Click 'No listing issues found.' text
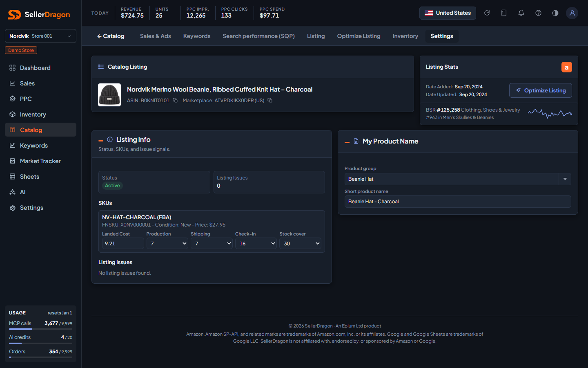This screenshot has height=368, width=588. (x=125, y=273)
